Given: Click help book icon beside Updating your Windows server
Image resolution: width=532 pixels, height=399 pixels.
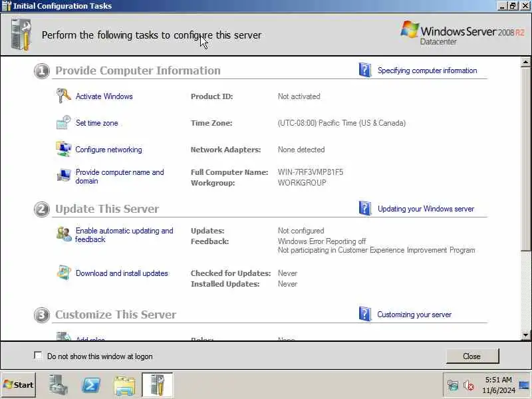Looking at the screenshot, I should click(364, 208).
